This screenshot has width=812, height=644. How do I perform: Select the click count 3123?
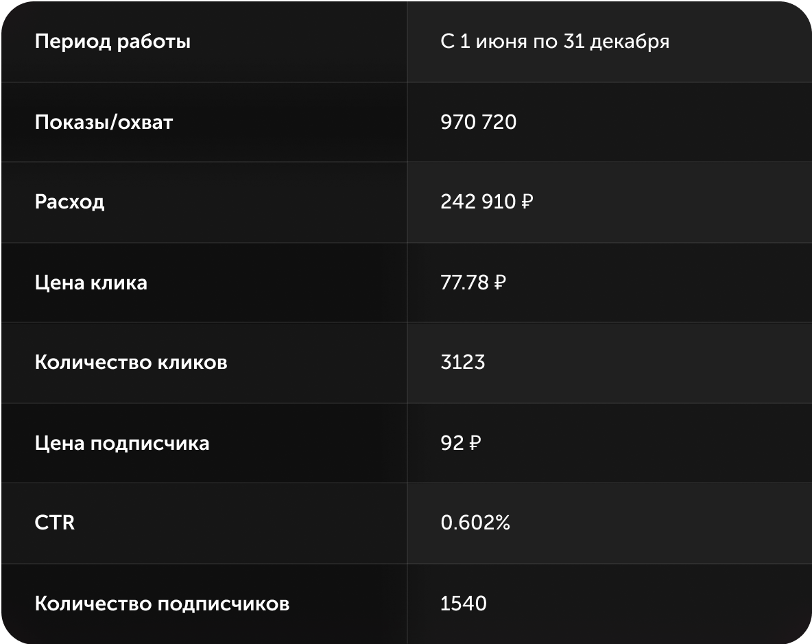tap(462, 362)
